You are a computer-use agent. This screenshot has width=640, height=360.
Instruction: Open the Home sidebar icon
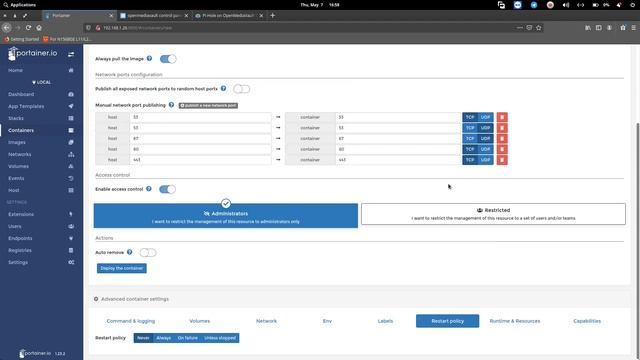[x=71, y=70]
